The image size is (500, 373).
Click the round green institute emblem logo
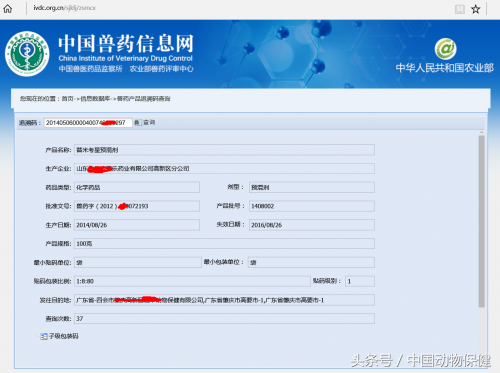[27, 54]
